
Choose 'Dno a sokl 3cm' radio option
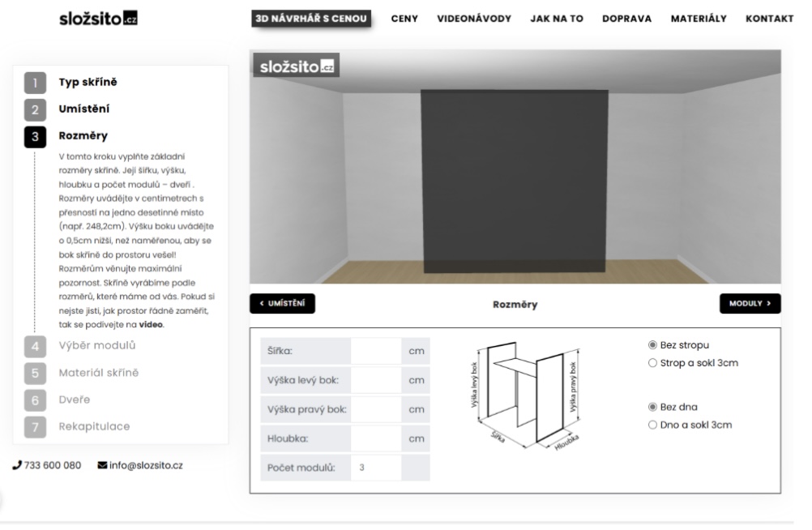pos(653,425)
